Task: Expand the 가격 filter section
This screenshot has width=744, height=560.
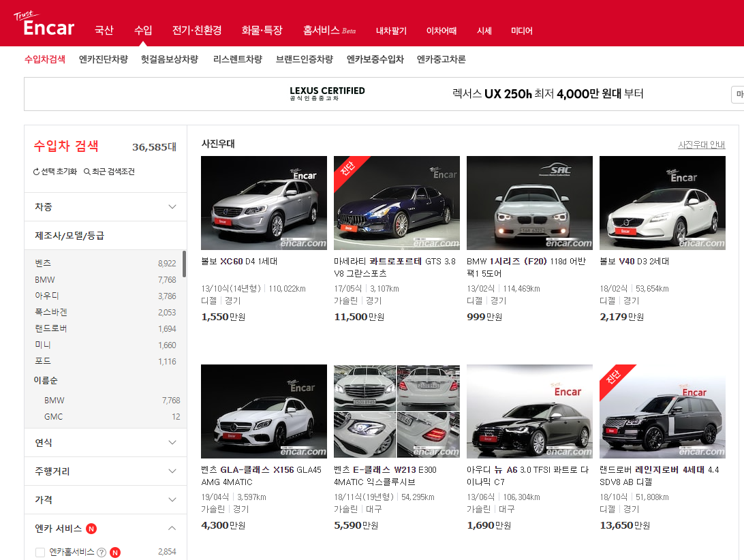Action: click(106, 499)
